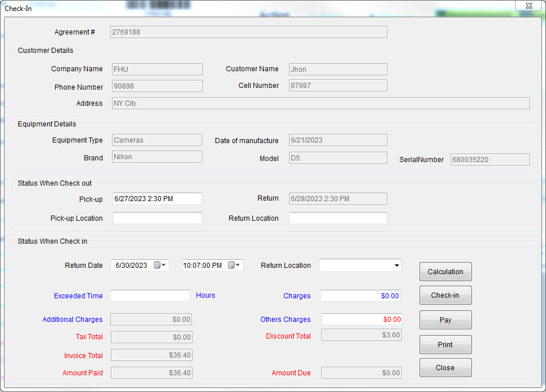Screen dimensions: 546x392
Task: Click the Agreement # field
Action: 249,32
